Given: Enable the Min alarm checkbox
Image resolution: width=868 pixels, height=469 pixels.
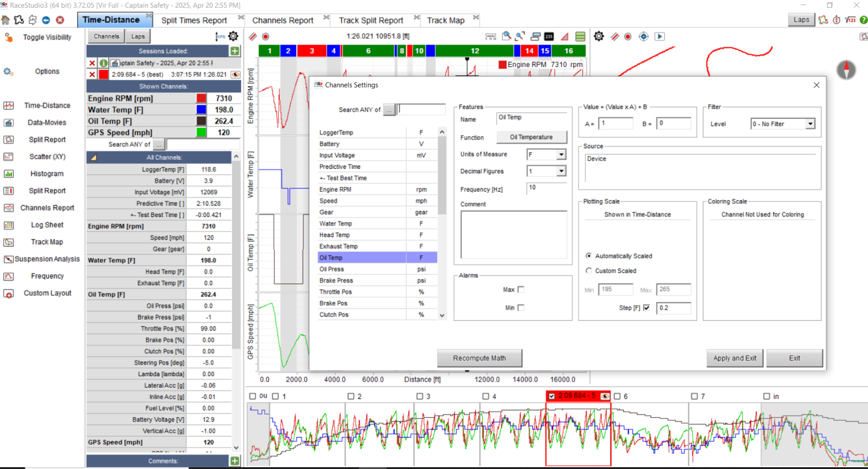Looking at the screenshot, I should pyautogui.click(x=521, y=307).
